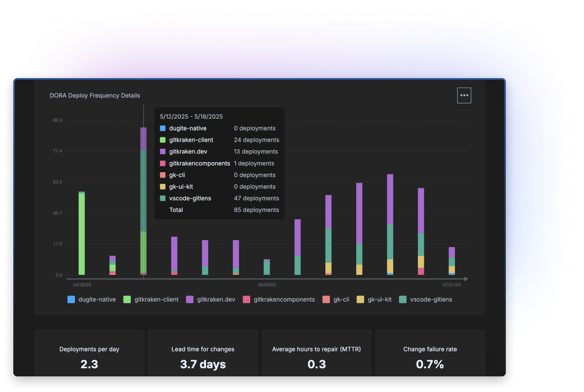Screen dimensions: 584x392
Task: Click the DORA Deploy Frequency Details title
Action: (x=95, y=96)
